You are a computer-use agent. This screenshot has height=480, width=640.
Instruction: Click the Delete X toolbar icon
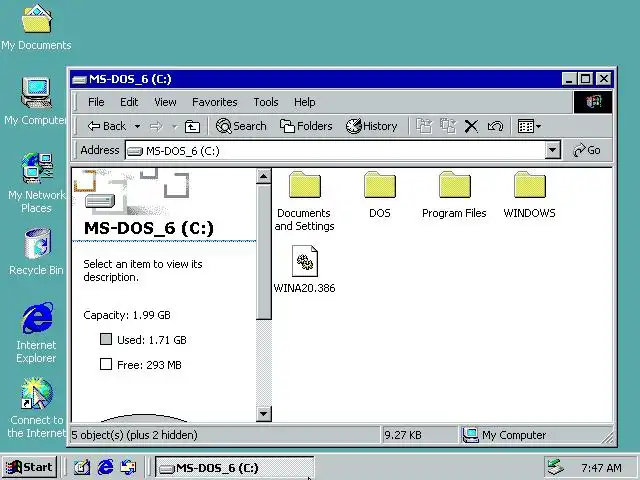(x=471, y=126)
